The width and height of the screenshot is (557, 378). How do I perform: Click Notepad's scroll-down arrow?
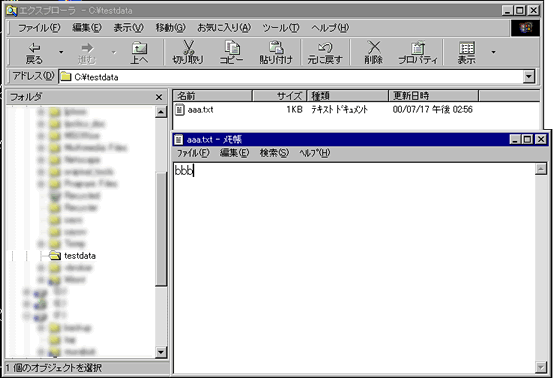click(541, 367)
